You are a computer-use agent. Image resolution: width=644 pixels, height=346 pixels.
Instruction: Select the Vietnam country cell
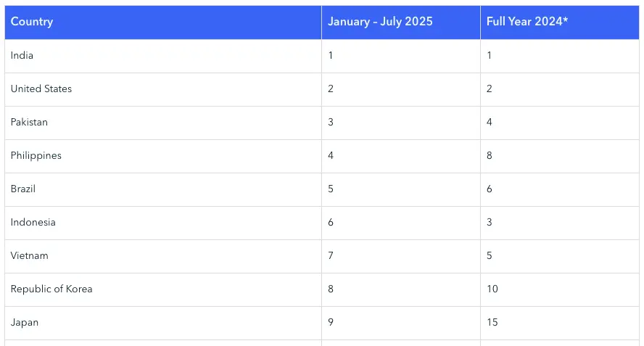pyautogui.click(x=163, y=256)
